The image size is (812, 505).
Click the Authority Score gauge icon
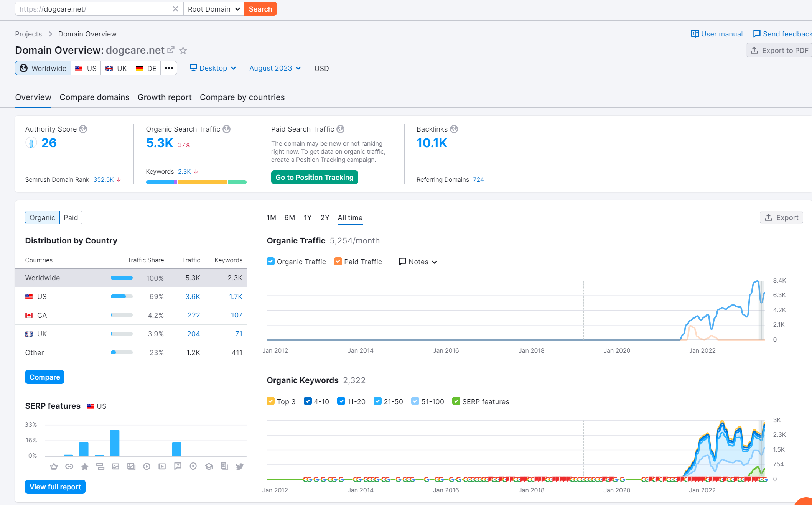click(x=31, y=143)
